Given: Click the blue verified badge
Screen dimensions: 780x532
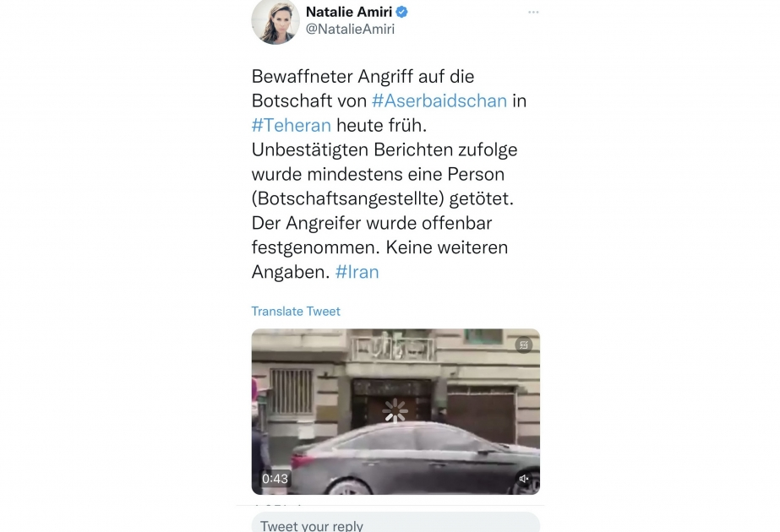Looking at the screenshot, I should point(402,12).
